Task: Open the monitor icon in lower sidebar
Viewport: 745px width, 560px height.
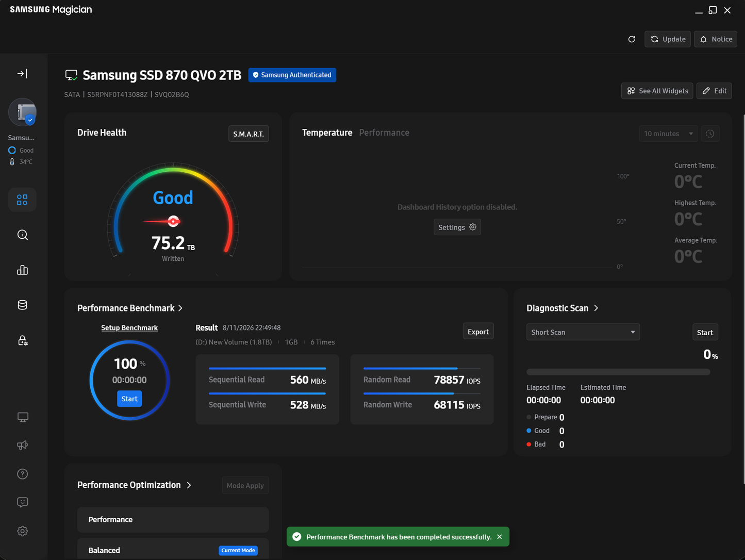Action: (x=23, y=417)
